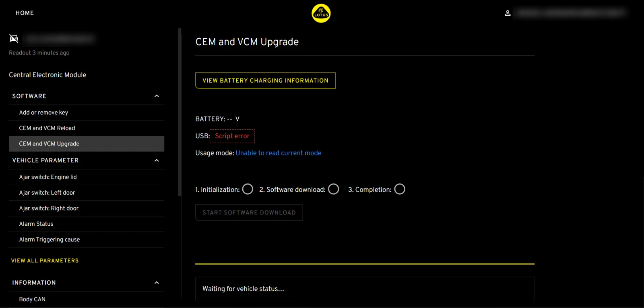The height and width of the screenshot is (308, 644).
Task: Go to HOME in the top navigation
Action: 25,13
